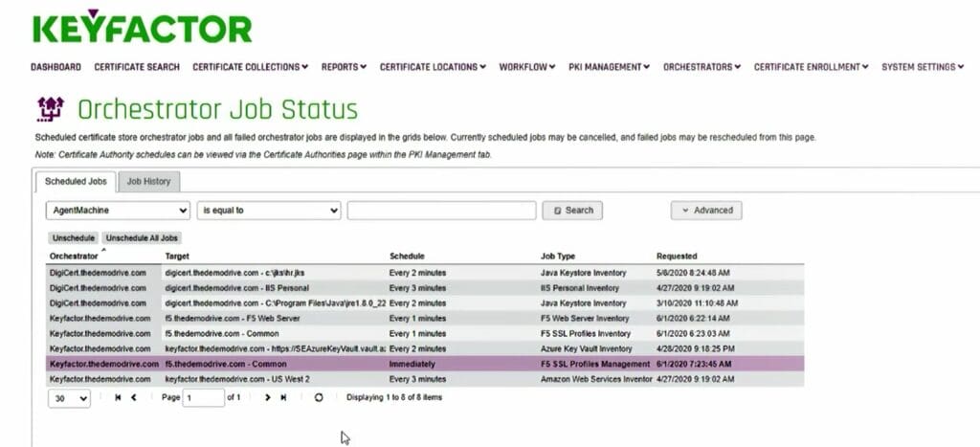Select the F5 Web Server target row
This screenshot has width=980, height=447.
(x=425, y=318)
